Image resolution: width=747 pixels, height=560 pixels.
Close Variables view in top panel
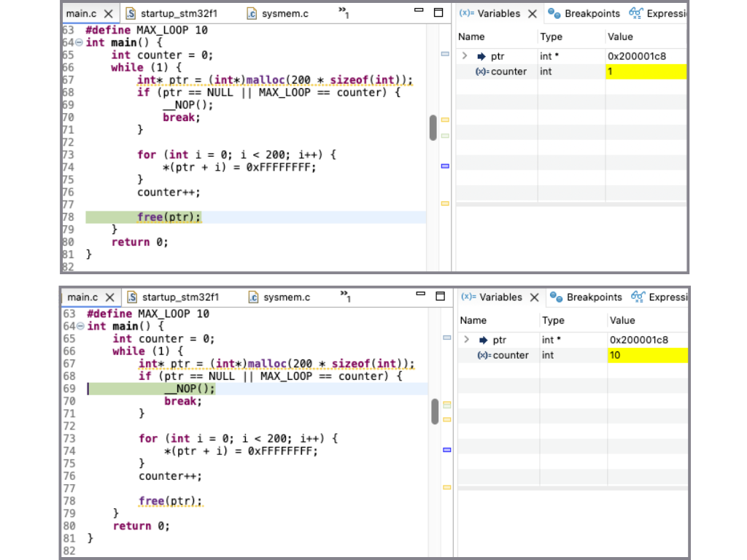pyautogui.click(x=533, y=14)
